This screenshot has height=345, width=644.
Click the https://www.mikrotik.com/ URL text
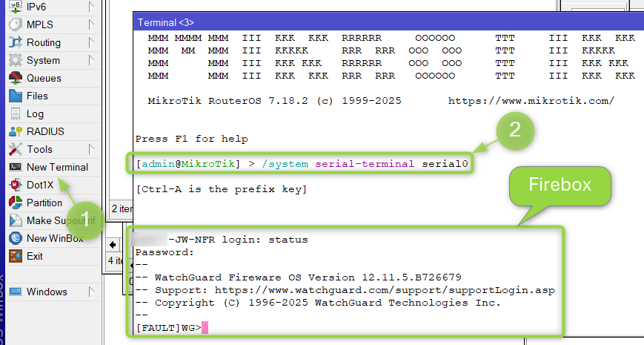531,101
